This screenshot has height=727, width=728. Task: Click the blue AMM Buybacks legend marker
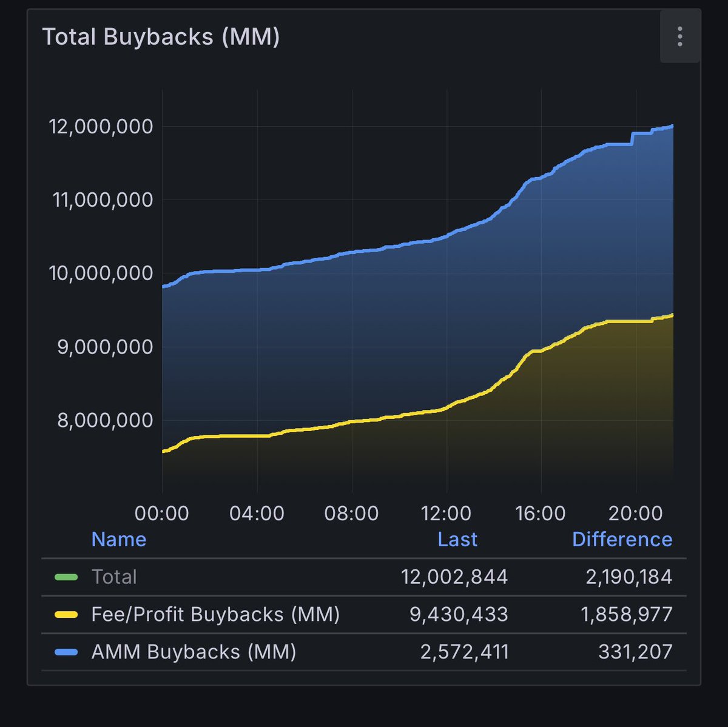66,652
